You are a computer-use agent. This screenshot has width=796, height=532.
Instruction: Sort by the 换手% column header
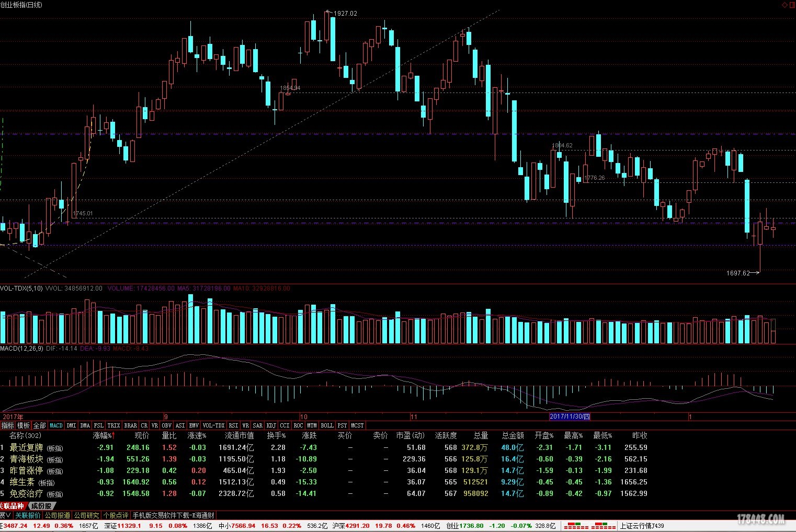276,435
